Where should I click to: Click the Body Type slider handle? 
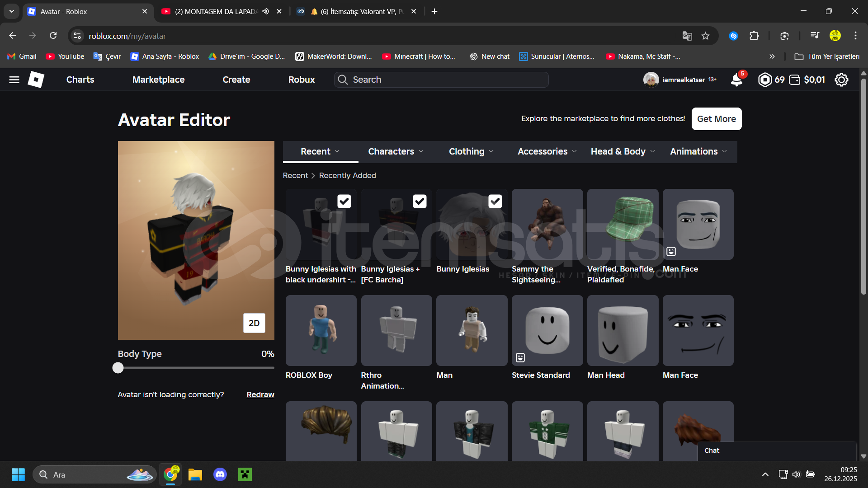(118, 368)
